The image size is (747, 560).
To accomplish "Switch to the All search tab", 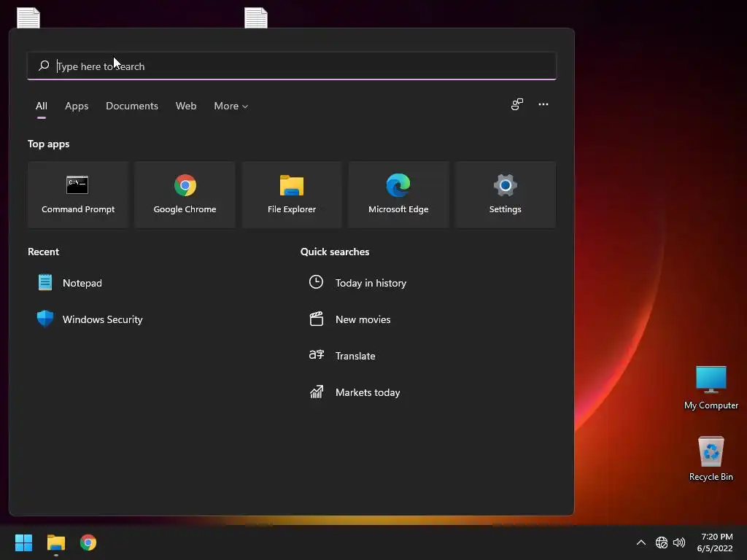I will [x=42, y=106].
